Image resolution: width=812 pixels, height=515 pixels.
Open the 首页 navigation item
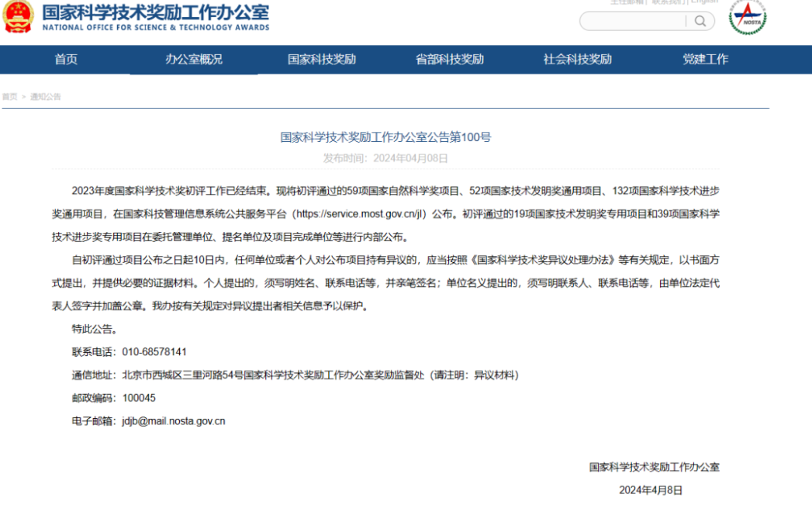click(x=66, y=59)
